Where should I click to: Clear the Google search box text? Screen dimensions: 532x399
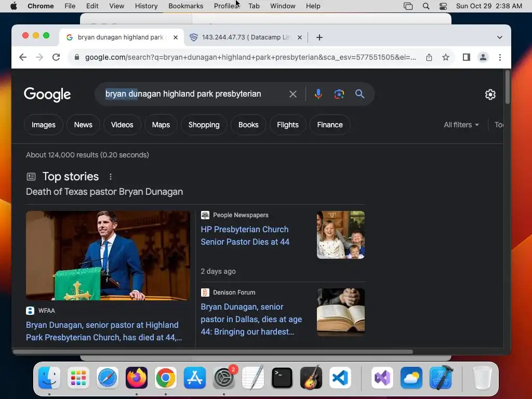point(293,94)
